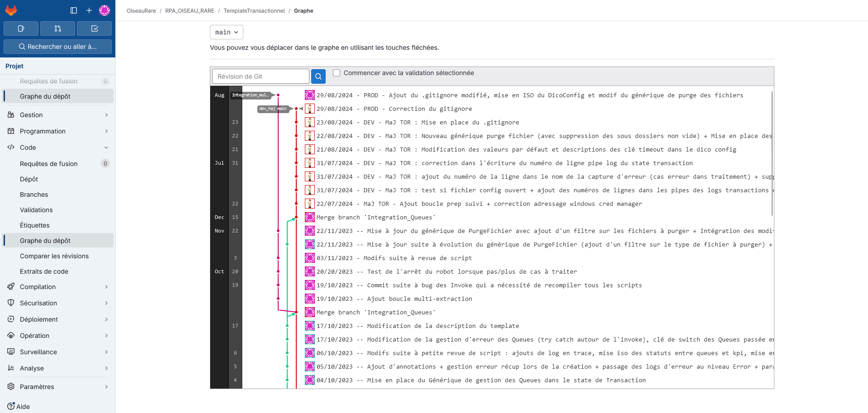Click the blue Git revision search button
Viewport: 868px width, 413px height.
pos(318,76)
